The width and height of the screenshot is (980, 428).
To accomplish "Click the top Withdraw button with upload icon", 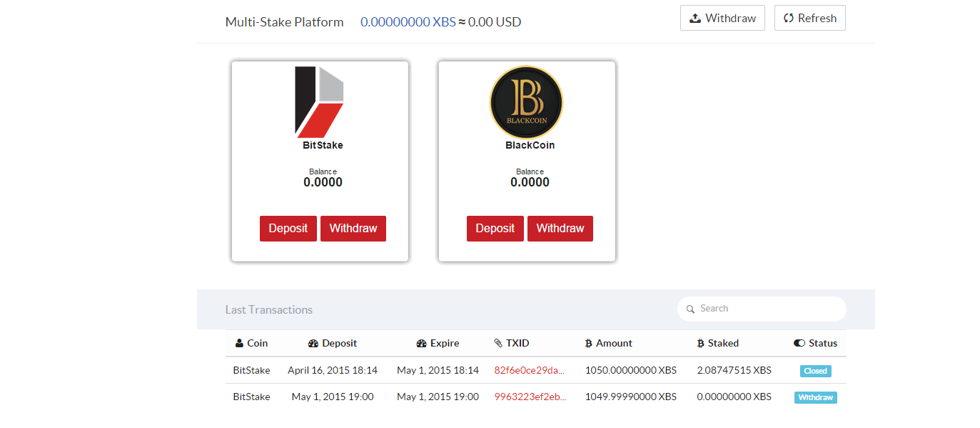I will (722, 18).
